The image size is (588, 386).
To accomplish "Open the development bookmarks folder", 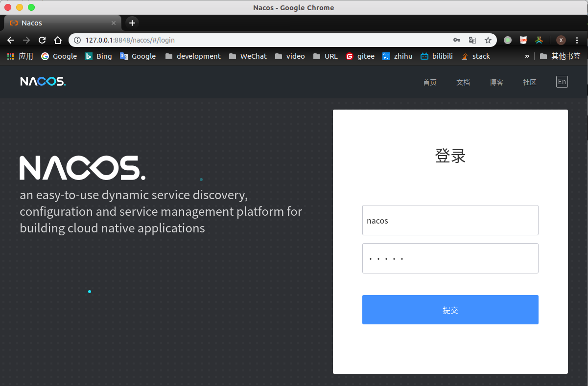I will coord(193,56).
